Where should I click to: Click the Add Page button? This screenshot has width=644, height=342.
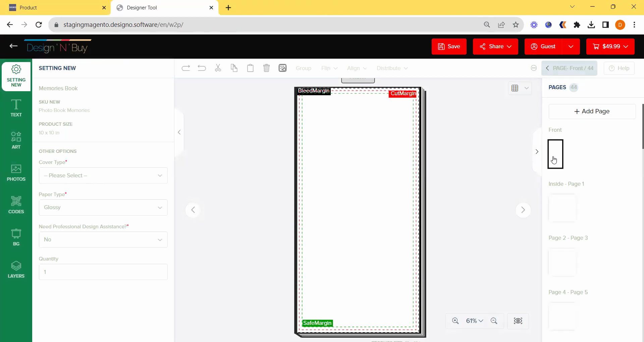tap(592, 111)
